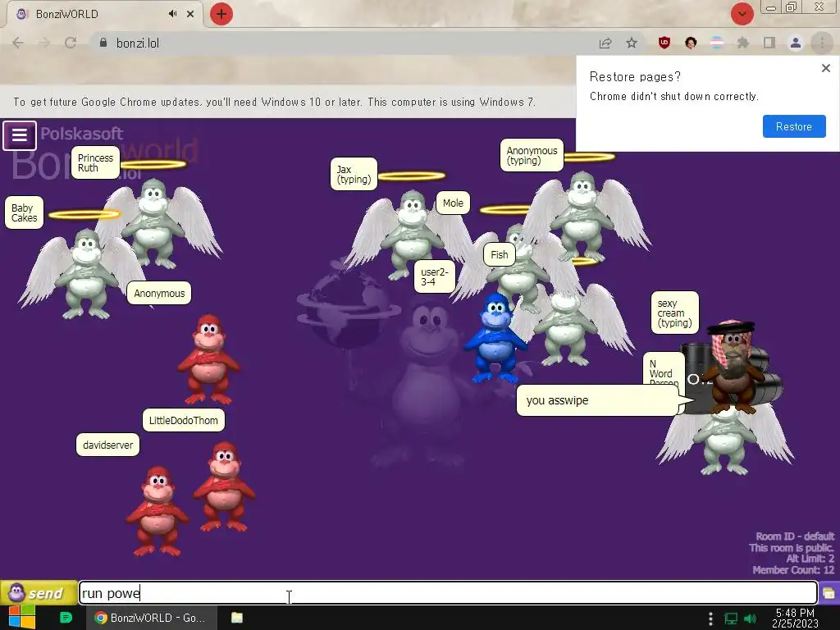Click the Jax (typing) name tag
The image size is (840, 630).
[x=354, y=174]
